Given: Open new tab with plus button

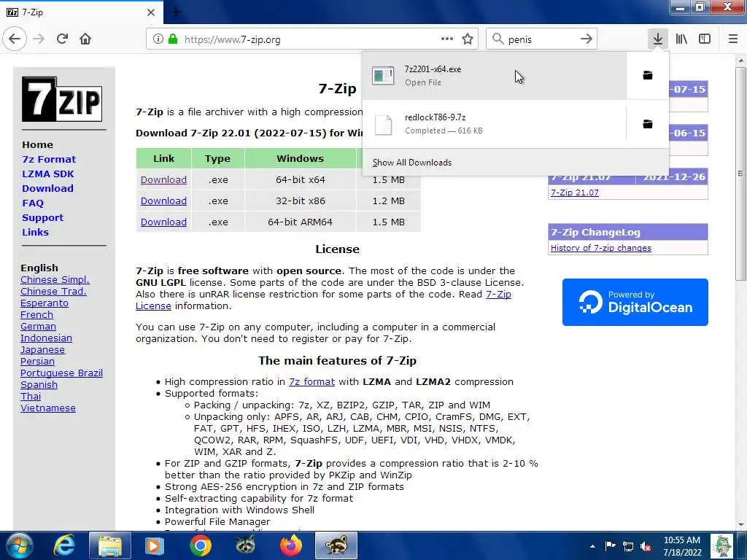Looking at the screenshot, I should [x=176, y=12].
